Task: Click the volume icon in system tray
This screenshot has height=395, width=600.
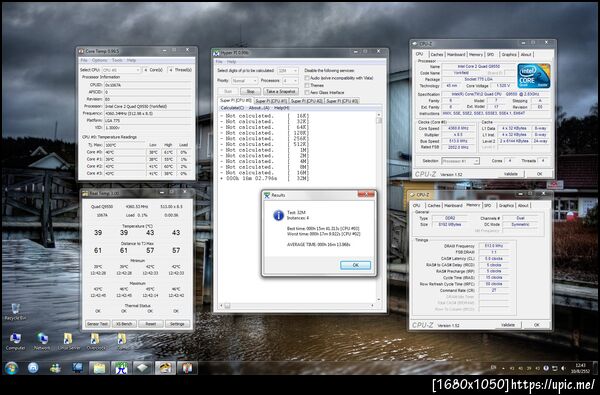Action: pos(563,368)
